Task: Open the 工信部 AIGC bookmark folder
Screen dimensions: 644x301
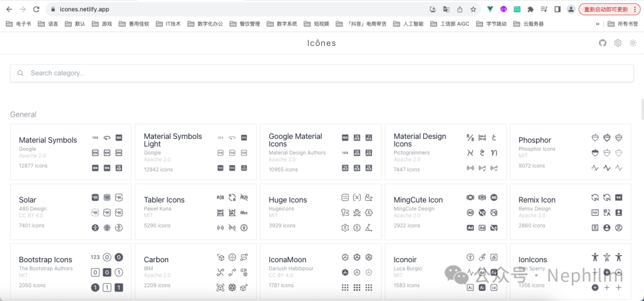Action: [x=450, y=24]
